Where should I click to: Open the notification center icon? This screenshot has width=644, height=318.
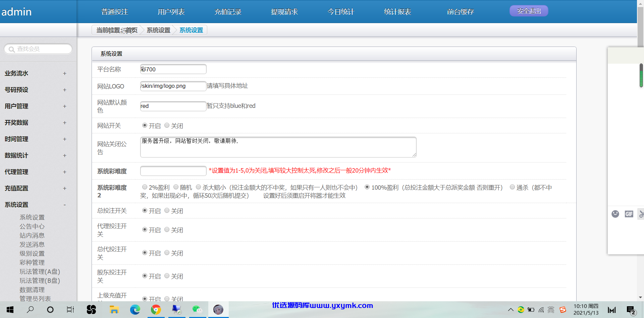click(x=631, y=310)
